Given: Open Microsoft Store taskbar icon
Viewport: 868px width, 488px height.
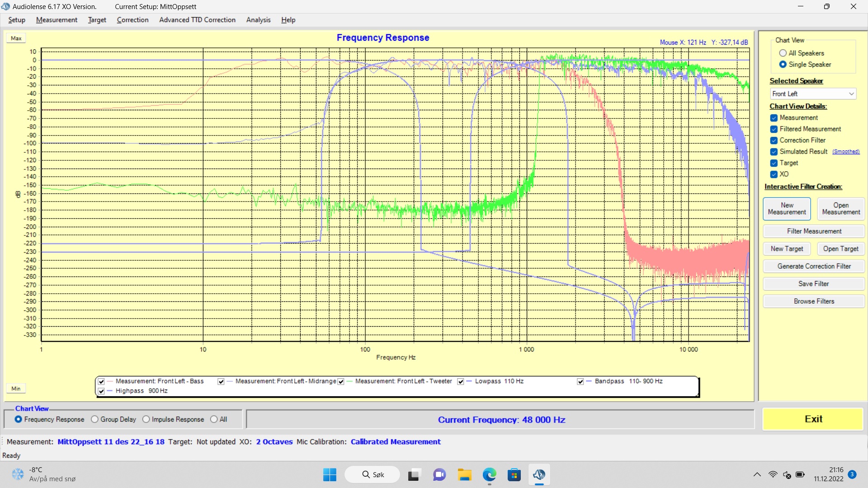Looking at the screenshot, I should [514, 475].
